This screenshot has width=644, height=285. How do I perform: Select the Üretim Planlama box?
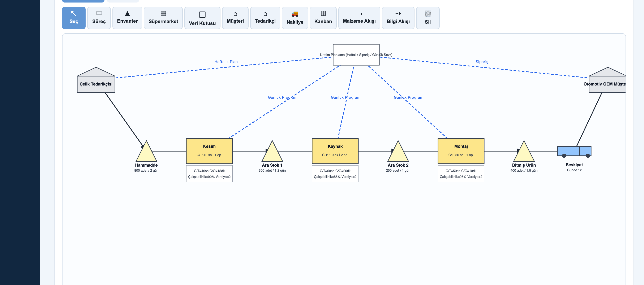click(356, 55)
